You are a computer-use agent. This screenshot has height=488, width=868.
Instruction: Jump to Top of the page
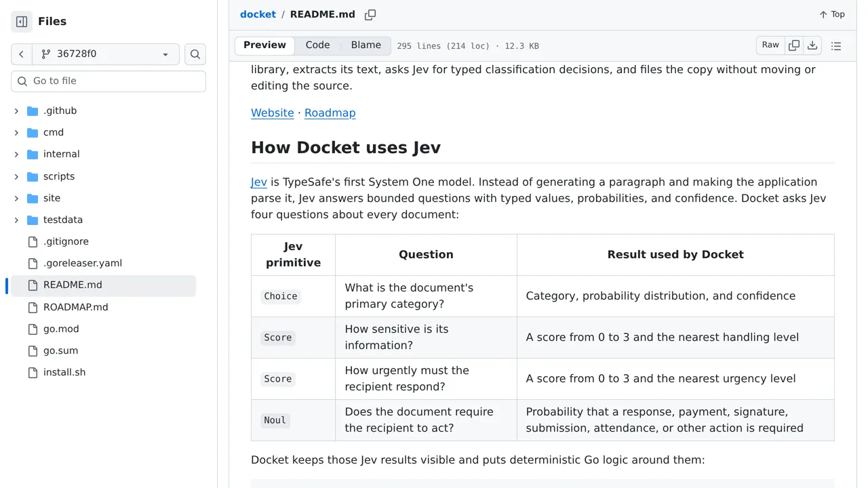(832, 14)
